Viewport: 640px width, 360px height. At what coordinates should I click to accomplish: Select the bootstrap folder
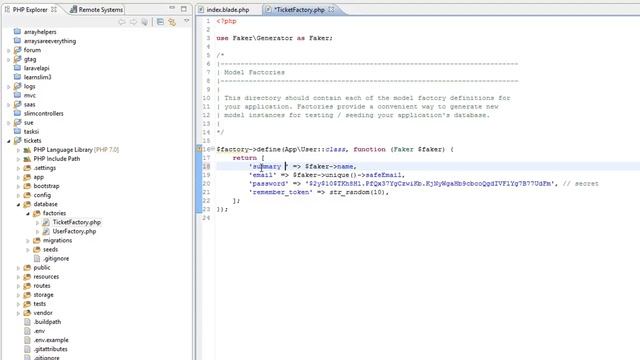[x=46, y=186]
